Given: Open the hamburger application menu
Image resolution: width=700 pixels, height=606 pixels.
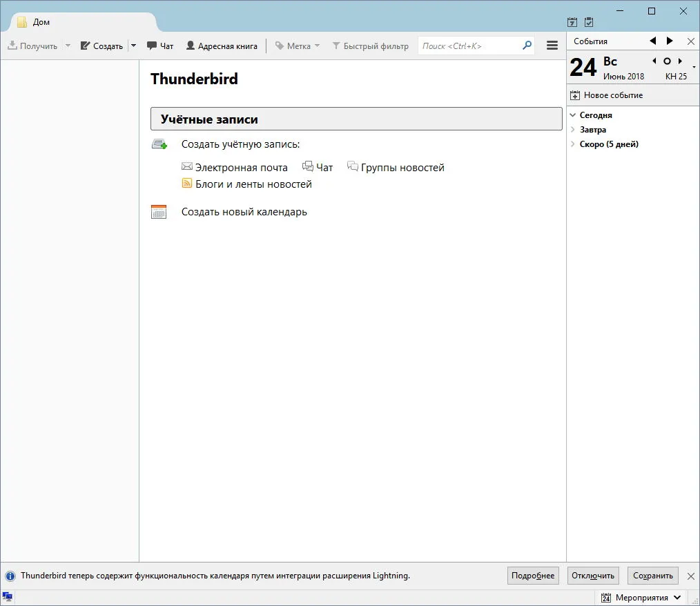Looking at the screenshot, I should (552, 46).
